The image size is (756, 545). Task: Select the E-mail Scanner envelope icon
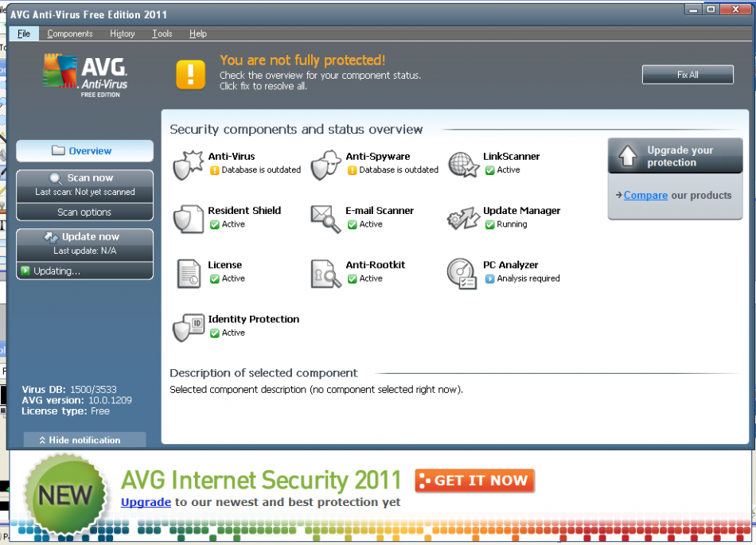[x=326, y=220]
